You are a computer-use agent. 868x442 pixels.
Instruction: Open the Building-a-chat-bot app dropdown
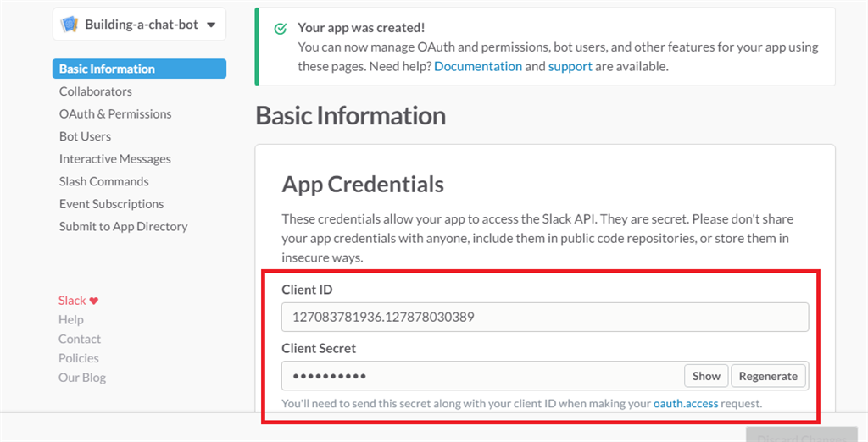210,25
